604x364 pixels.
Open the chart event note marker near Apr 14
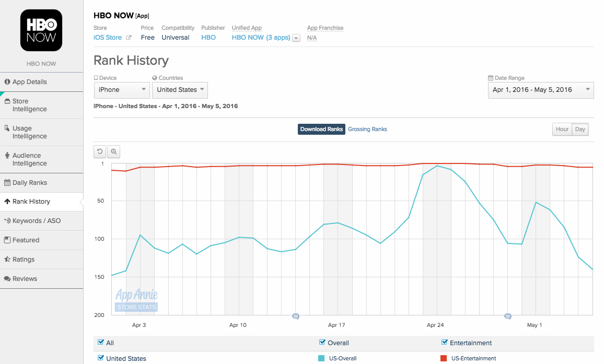click(295, 316)
